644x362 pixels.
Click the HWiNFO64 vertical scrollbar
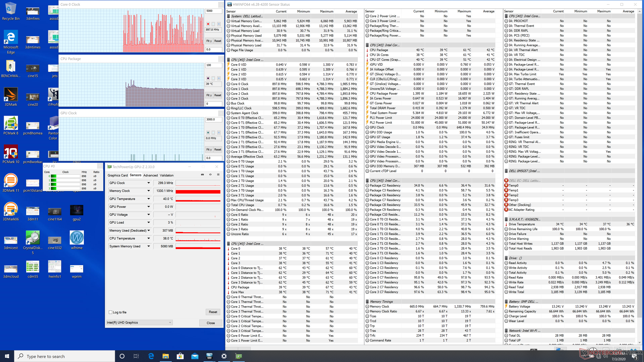point(639,177)
